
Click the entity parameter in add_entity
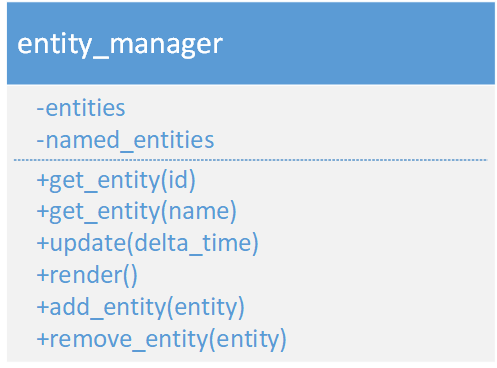[x=206, y=308]
